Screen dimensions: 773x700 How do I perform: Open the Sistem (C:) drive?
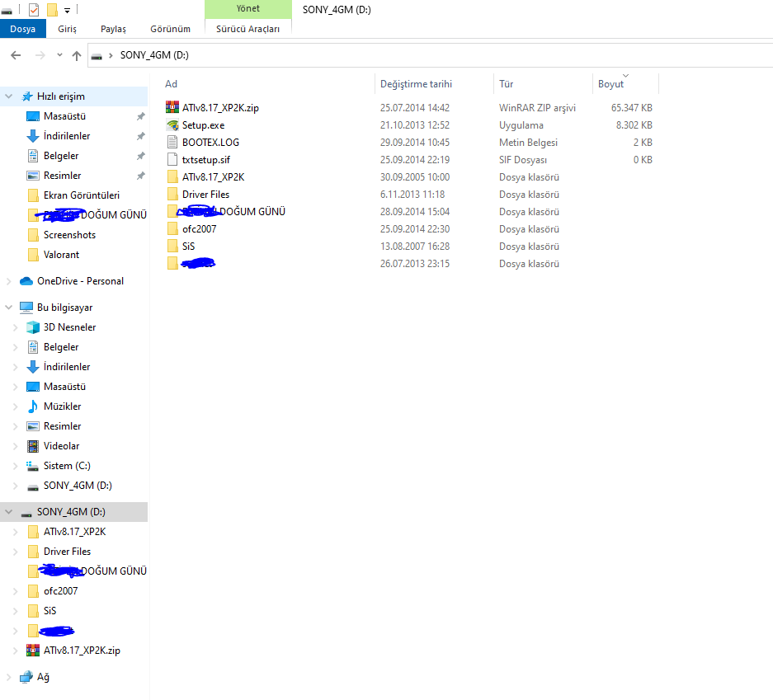[67, 466]
